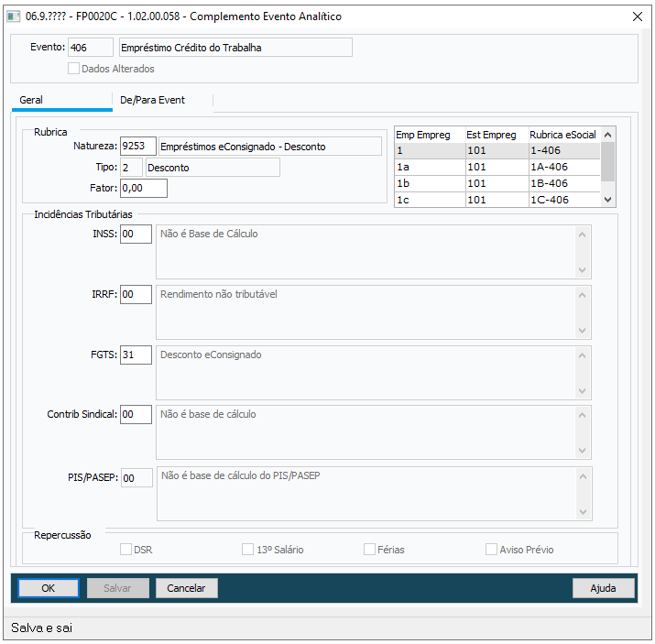
Task: Click down arrow in IRRF description box
Action: (x=583, y=331)
